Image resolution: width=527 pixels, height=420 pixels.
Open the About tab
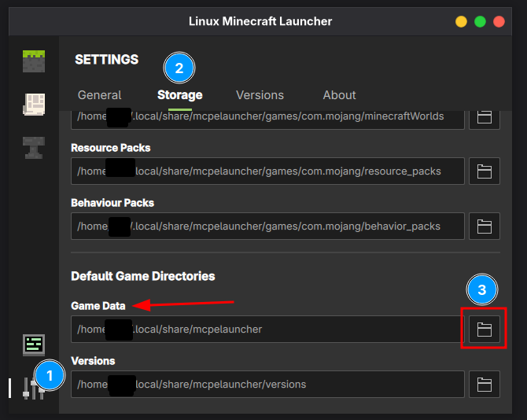click(339, 95)
